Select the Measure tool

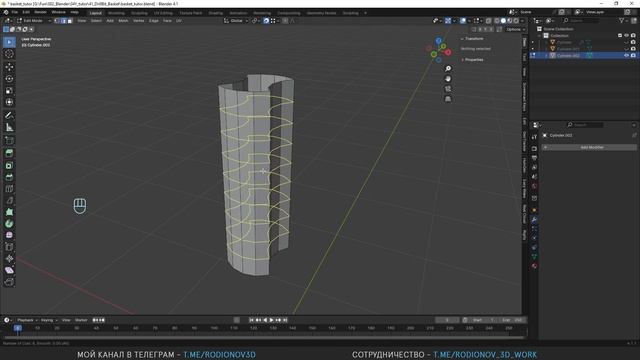(x=9, y=127)
